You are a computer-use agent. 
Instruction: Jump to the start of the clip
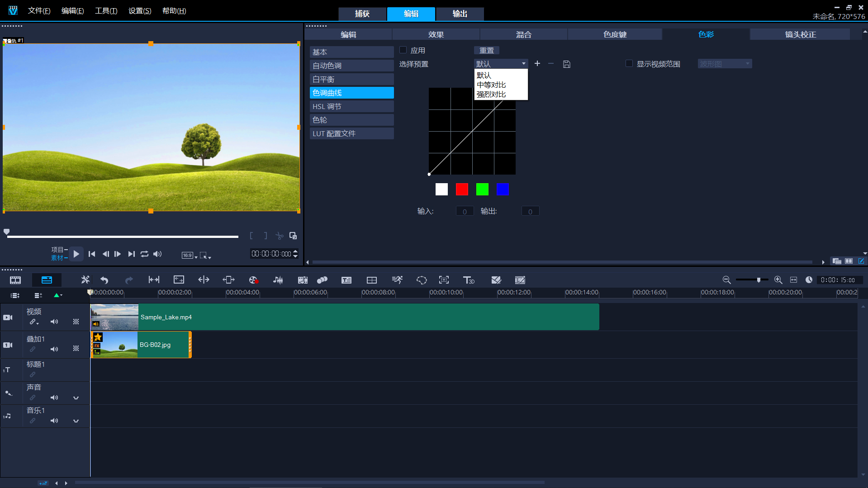click(x=92, y=254)
